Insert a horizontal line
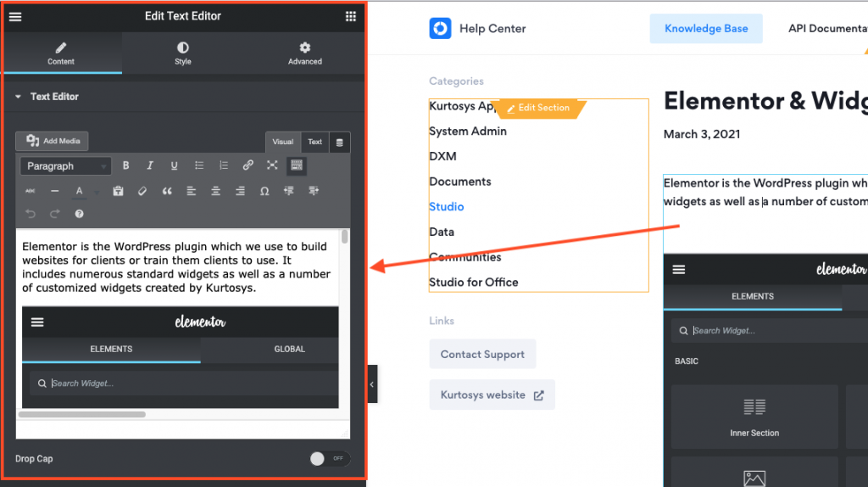Screen dimensions: 868x487 tap(54, 191)
